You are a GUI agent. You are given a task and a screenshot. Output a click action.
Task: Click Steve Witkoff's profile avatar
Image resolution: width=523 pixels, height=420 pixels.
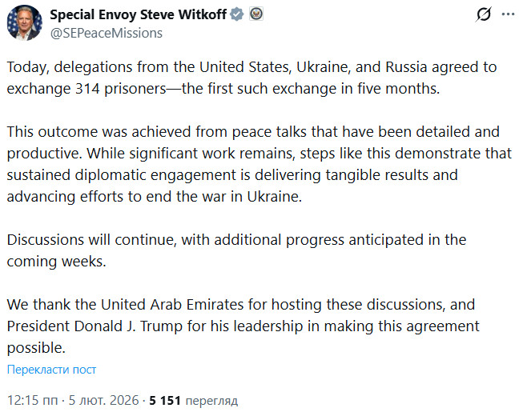pyautogui.click(x=24, y=23)
